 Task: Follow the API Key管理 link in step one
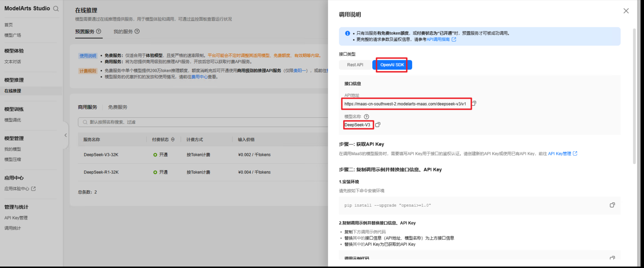(559, 154)
